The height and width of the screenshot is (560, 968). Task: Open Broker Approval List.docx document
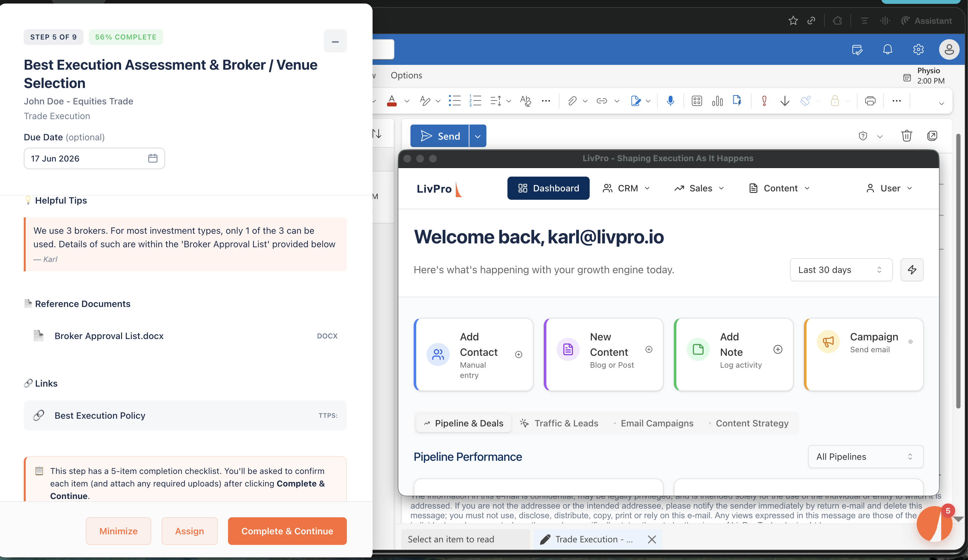pos(185,336)
